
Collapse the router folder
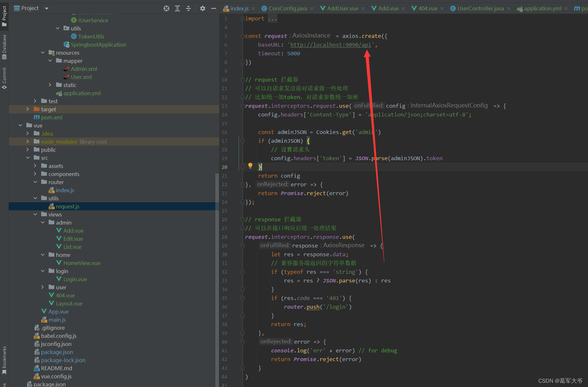(35, 182)
